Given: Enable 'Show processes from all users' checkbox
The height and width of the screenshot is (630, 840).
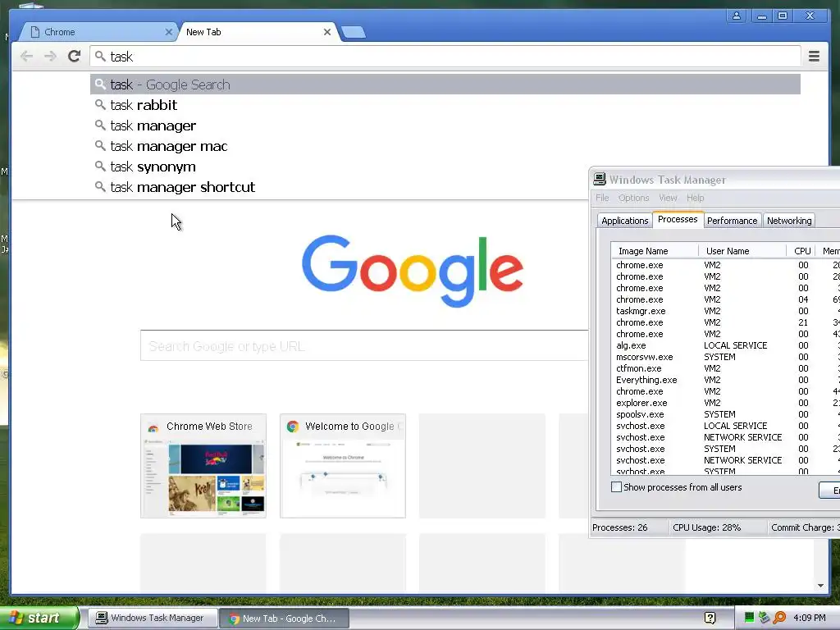Looking at the screenshot, I should 617,487.
